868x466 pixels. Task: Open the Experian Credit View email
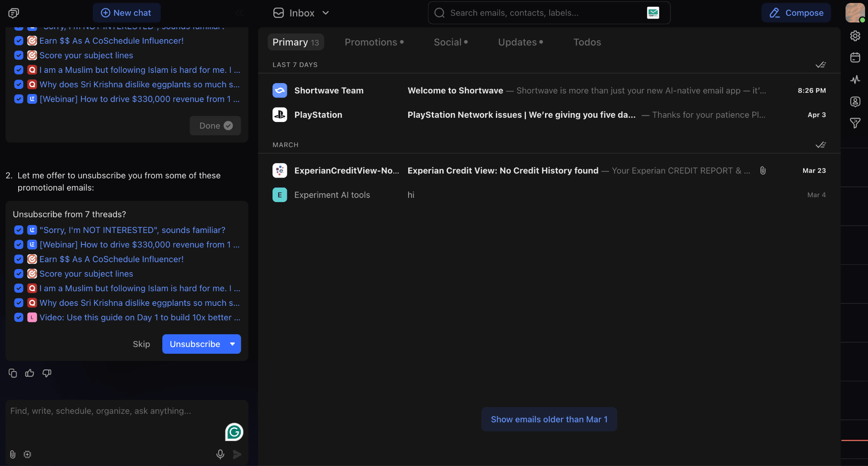549,170
